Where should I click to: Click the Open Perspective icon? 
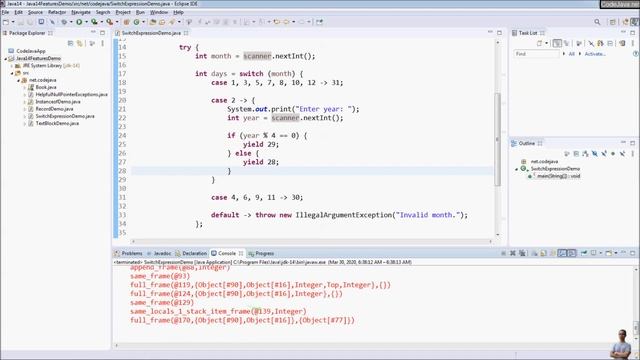click(613, 22)
